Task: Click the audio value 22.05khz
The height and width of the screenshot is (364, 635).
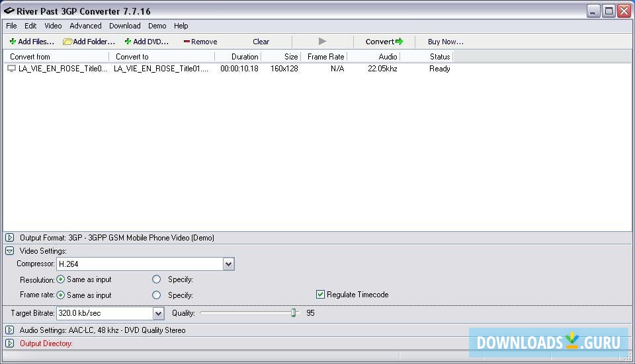Action: tap(382, 69)
